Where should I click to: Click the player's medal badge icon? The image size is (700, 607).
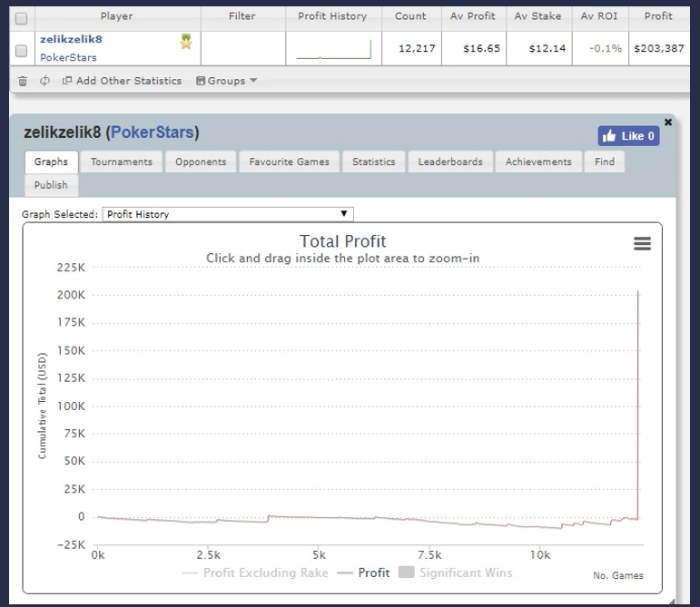(186, 41)
